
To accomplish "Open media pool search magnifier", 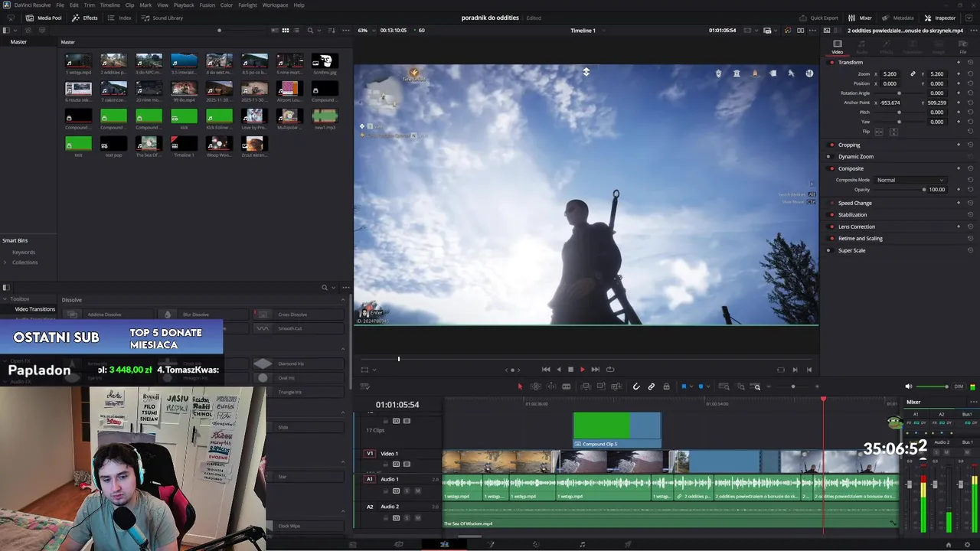I will click(310, 31).
